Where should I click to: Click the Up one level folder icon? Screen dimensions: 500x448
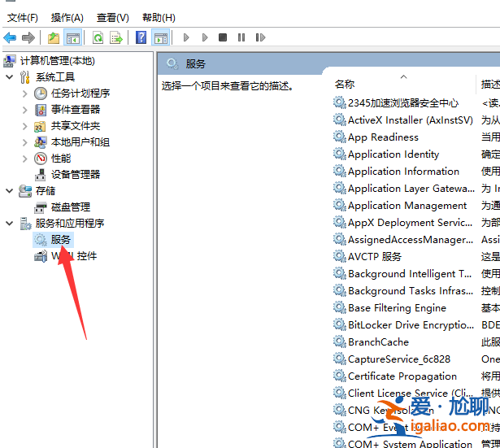[54, 37]
